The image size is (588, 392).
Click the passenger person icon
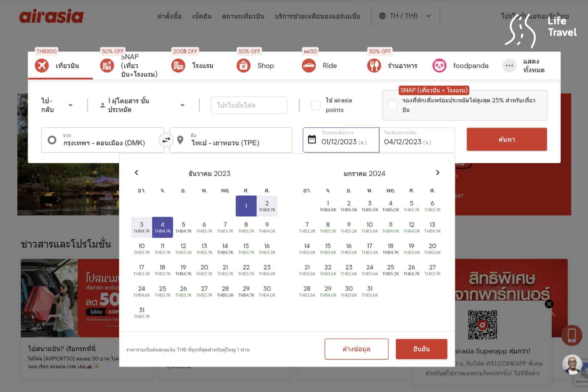click(x=103, y=105)
